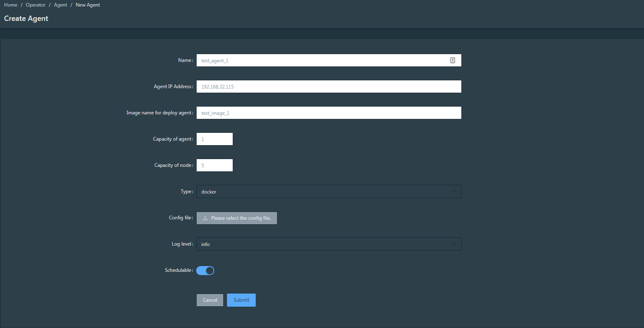Click the Type dropdown chevron arrow
Viewport: 644px width, 328px height.
click(454, 191)
